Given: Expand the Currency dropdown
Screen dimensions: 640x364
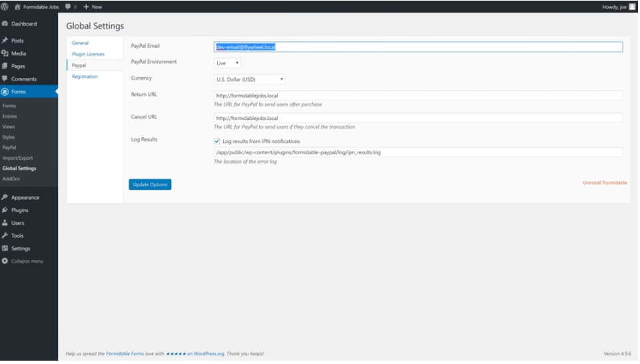Looking at the screenshot, I should 250,79.
